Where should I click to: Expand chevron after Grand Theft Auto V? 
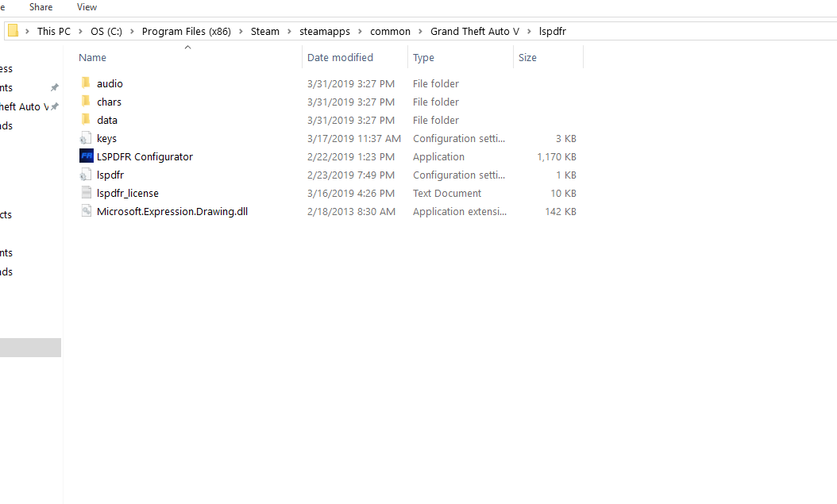click(x=529, y=32)
